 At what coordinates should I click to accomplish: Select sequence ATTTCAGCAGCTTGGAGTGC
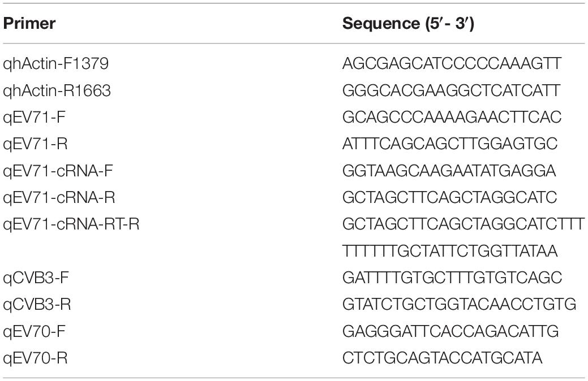click(450, 144)
